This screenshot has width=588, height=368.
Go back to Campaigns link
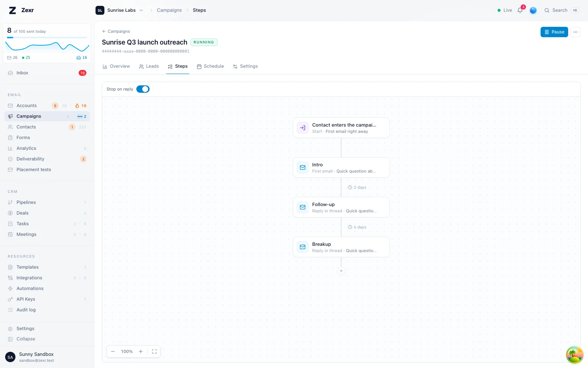(x=116, y=31)
